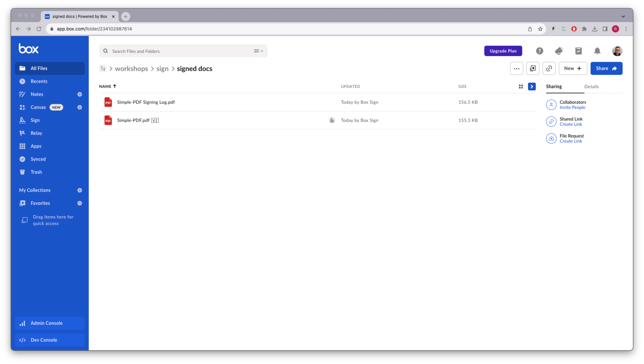Open the Relay section in the sidebar
Viewport: 644px width, 364px height.
36,133
